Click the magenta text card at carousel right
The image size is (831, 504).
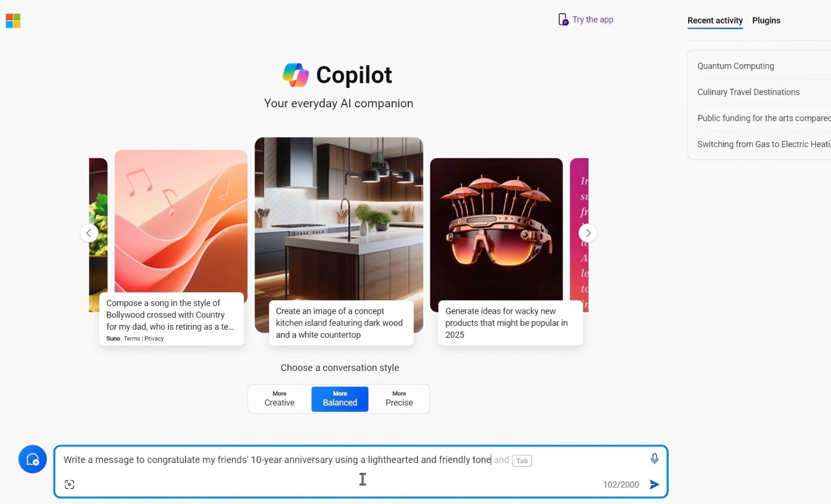[579, 234]
